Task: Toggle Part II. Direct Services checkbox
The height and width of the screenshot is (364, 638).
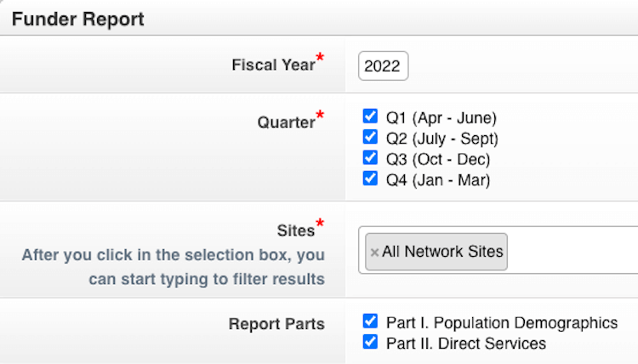Action: 370,343
